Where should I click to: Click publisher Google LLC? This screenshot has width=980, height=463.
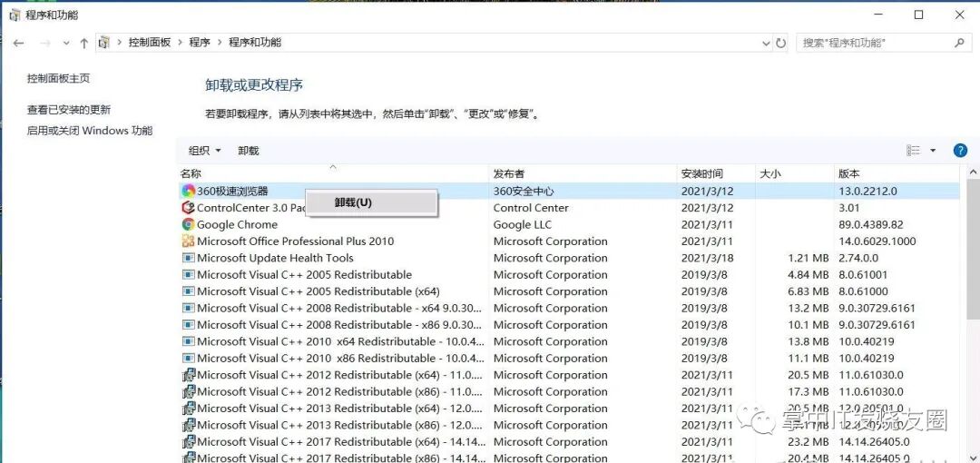[x=523, y=224]
